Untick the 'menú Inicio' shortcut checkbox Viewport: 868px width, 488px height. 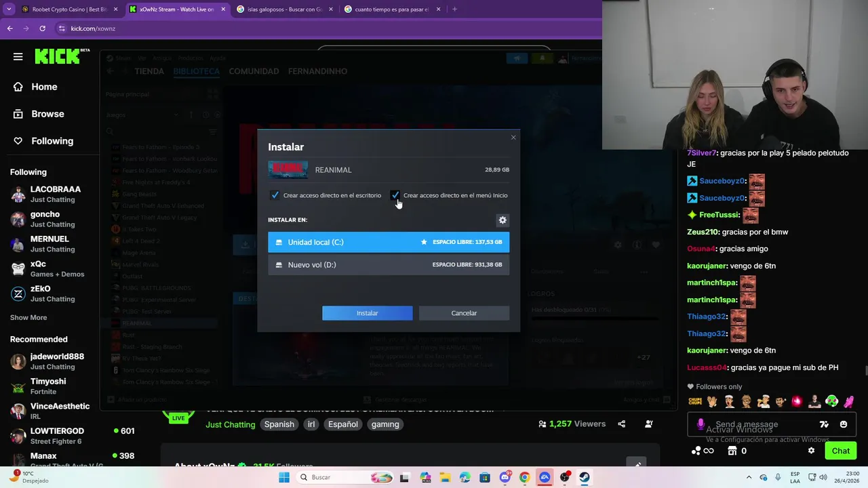click(395, 195)
